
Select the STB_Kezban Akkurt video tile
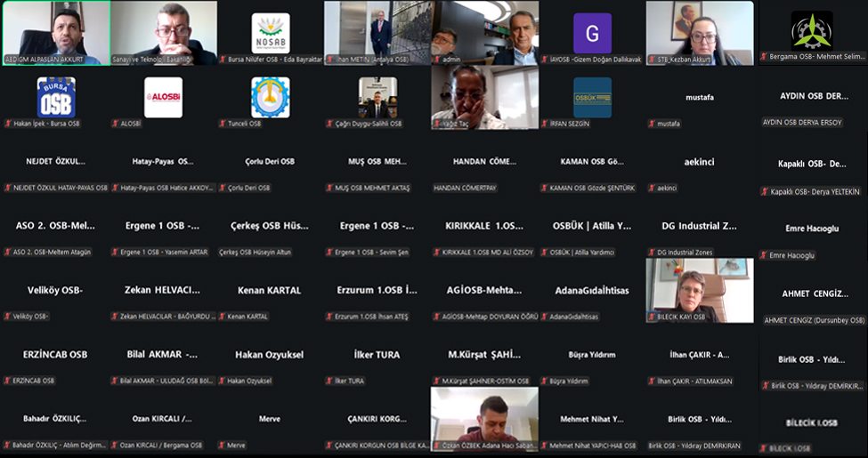[699, 33]
